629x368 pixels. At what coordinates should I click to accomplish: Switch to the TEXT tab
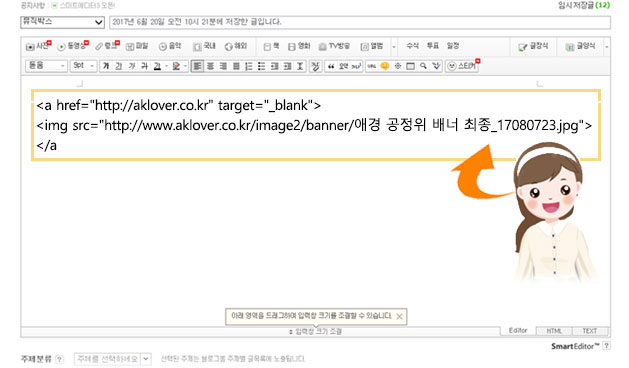[x=590, y=331]
